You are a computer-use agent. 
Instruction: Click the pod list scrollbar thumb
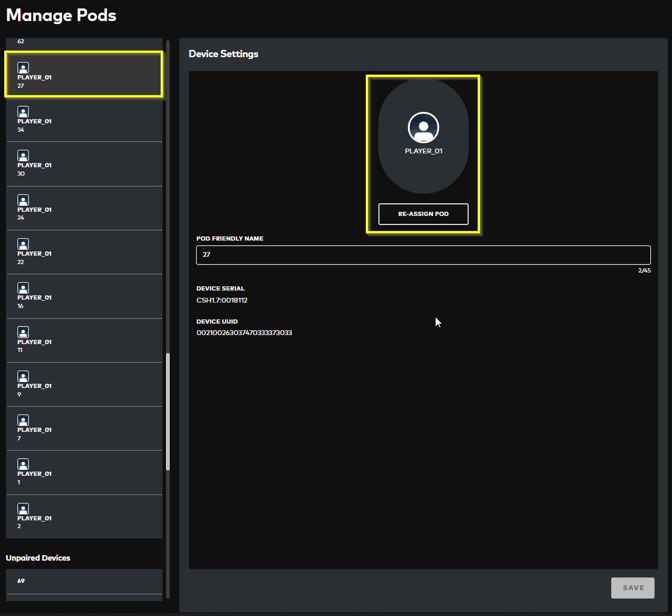168,411
